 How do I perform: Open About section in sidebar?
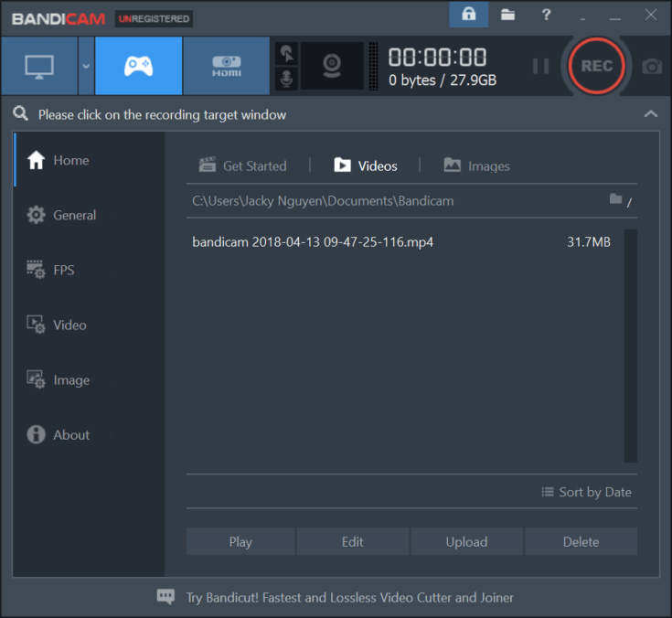[x=89, y=434]
